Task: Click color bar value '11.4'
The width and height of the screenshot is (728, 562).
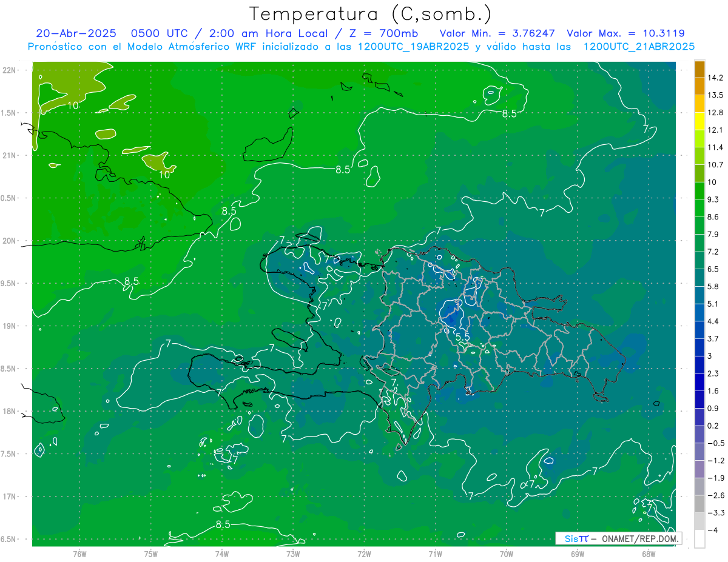Action: [715, 147]
